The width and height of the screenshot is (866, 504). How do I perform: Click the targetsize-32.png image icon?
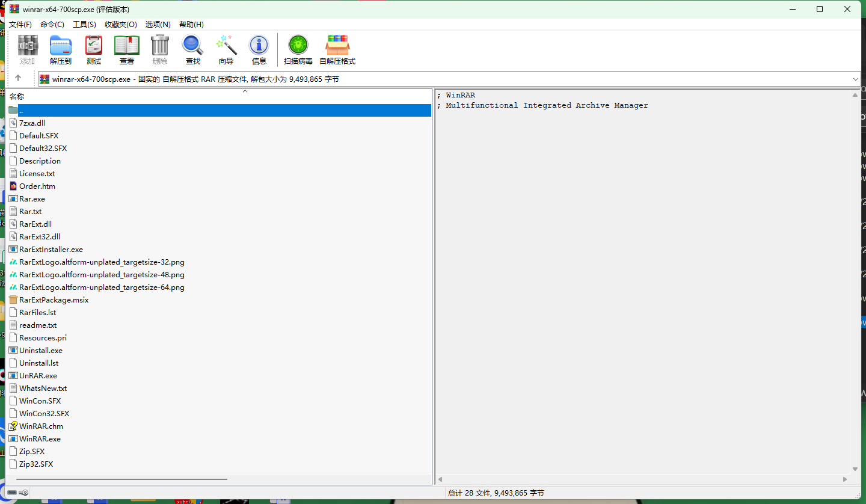click(x=13, y=262)
